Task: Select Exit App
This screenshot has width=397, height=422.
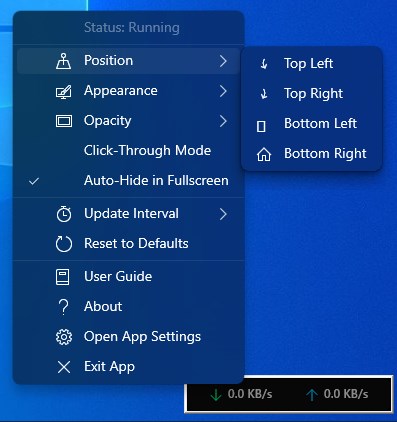Action: (129, 366)
